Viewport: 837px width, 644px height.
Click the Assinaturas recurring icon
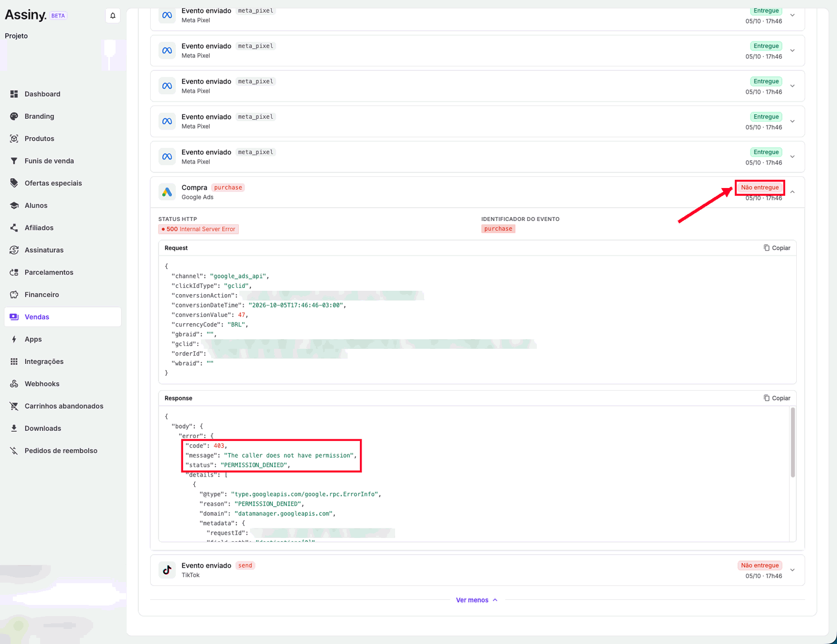14,250
